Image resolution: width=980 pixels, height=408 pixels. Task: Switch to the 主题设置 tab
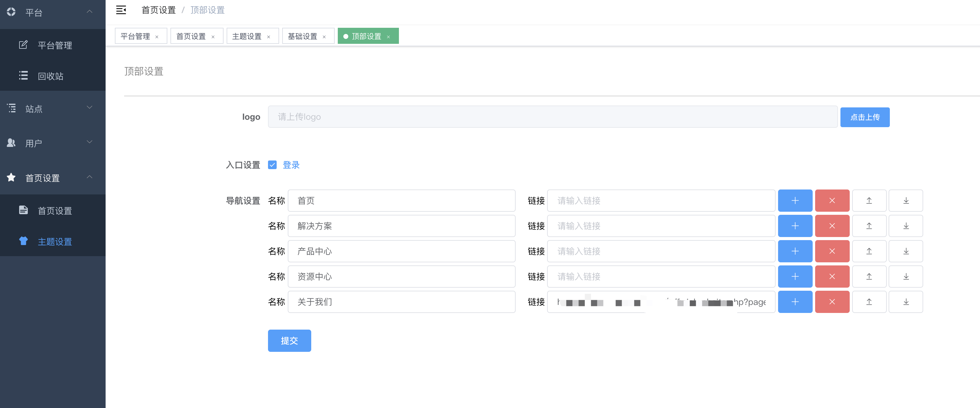tap(246, 36)
